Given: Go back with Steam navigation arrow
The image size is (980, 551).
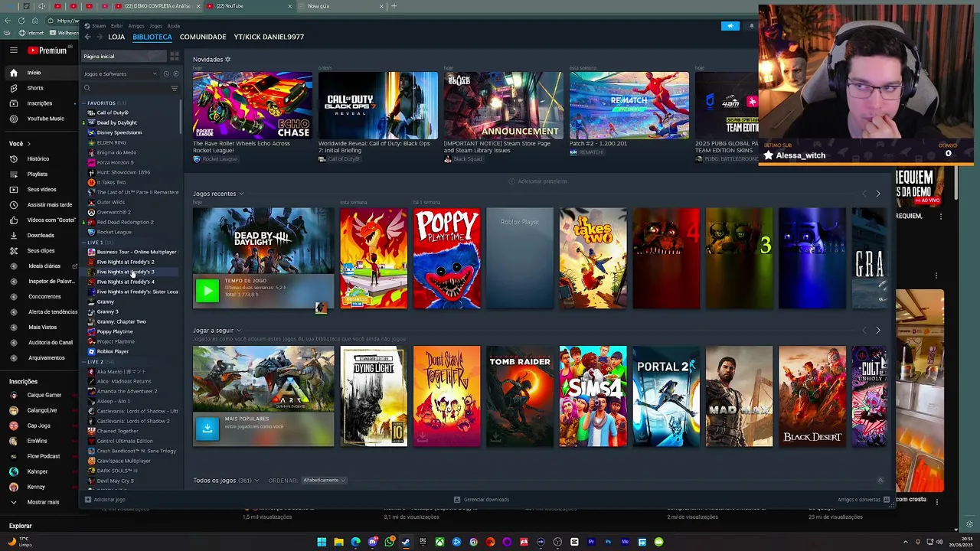Looking at the screenshot, I should [x=87, y=37].
